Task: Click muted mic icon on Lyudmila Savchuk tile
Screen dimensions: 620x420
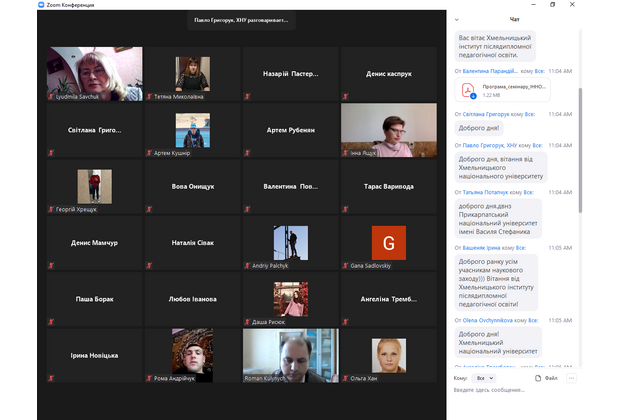Action: click(51, 97)
